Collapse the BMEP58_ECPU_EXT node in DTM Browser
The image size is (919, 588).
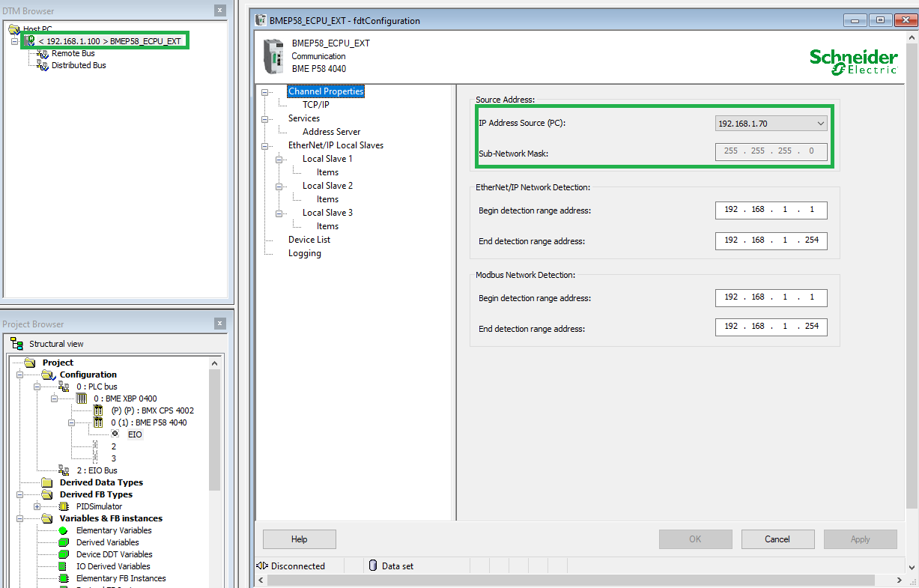click(14, 41)
